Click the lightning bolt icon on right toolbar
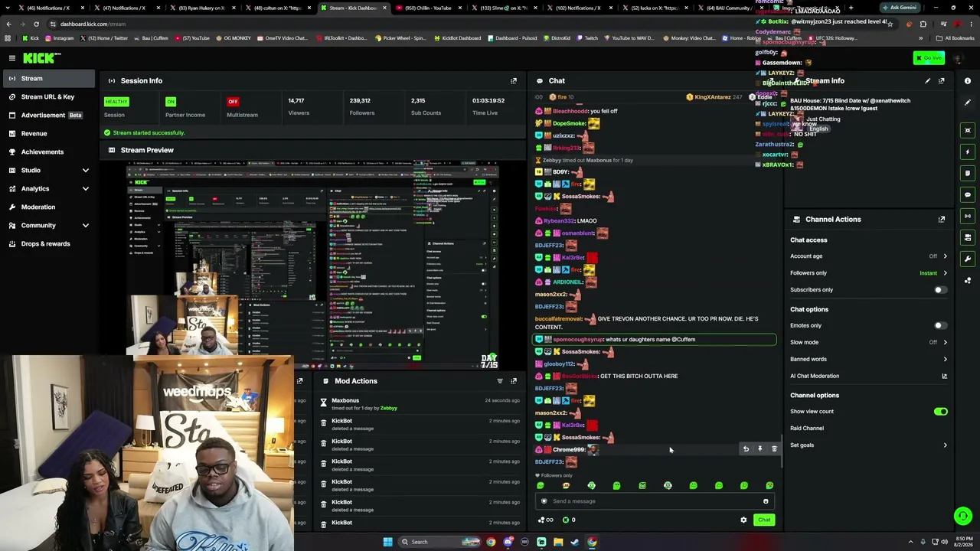980x551 pixels. click(x=968, y=152)
